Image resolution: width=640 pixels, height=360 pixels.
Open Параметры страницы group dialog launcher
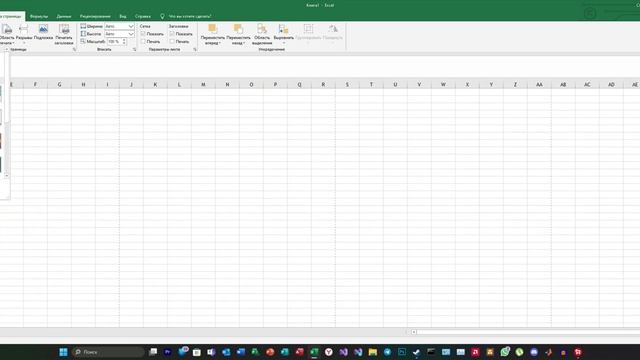pyautogui.click(x=74, y=49)
